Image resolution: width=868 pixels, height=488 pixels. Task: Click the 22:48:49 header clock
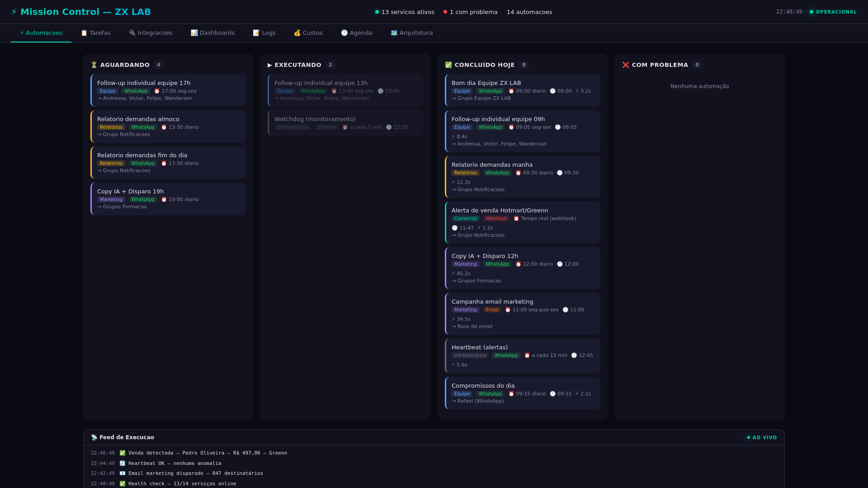pos(789,12)
